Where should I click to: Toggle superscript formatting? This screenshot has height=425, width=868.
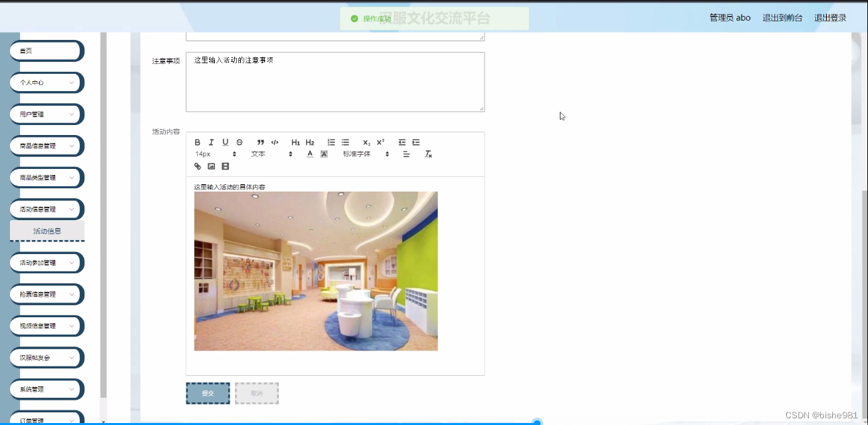(x=379, y=142)
